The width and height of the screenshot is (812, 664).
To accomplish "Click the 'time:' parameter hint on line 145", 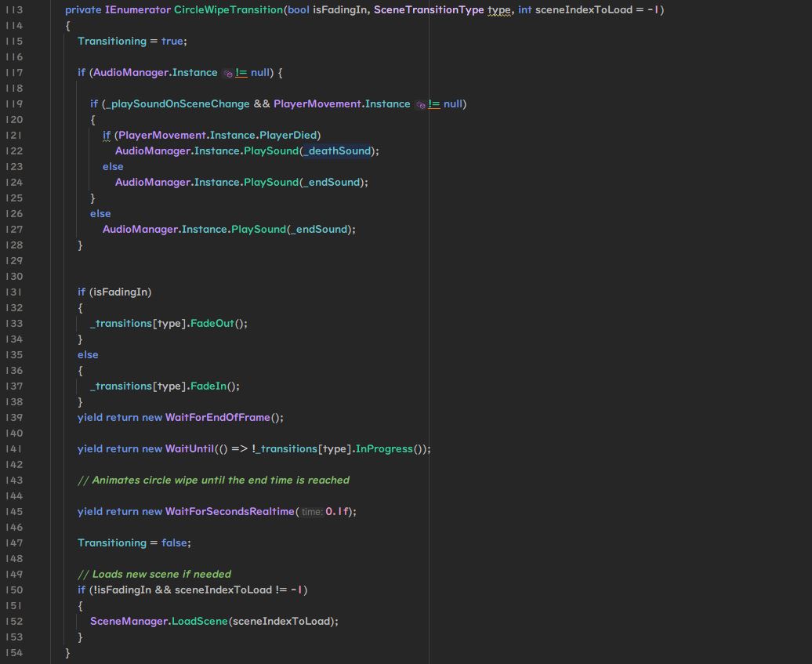I will click(311, 512).
